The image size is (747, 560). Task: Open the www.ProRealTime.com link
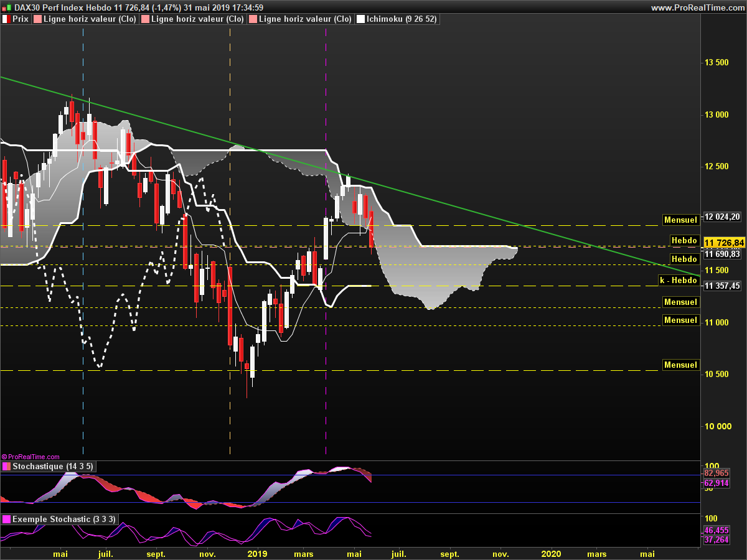697,7
